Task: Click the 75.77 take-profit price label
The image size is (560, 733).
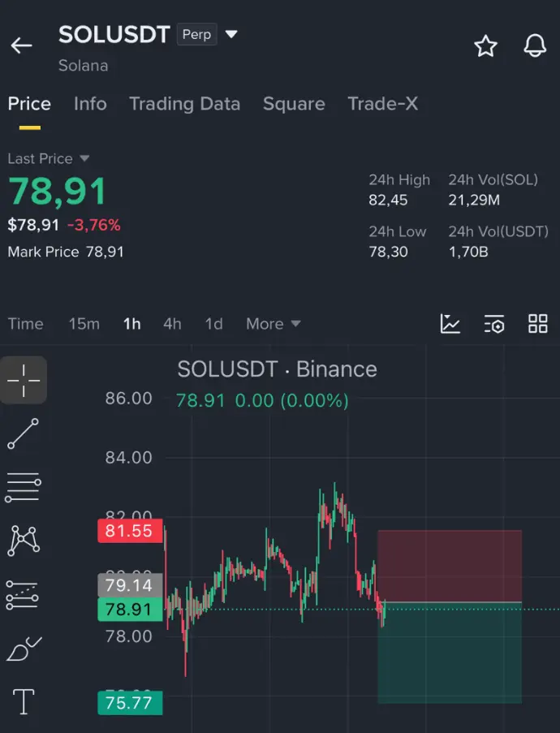Action: coord(130,703)
